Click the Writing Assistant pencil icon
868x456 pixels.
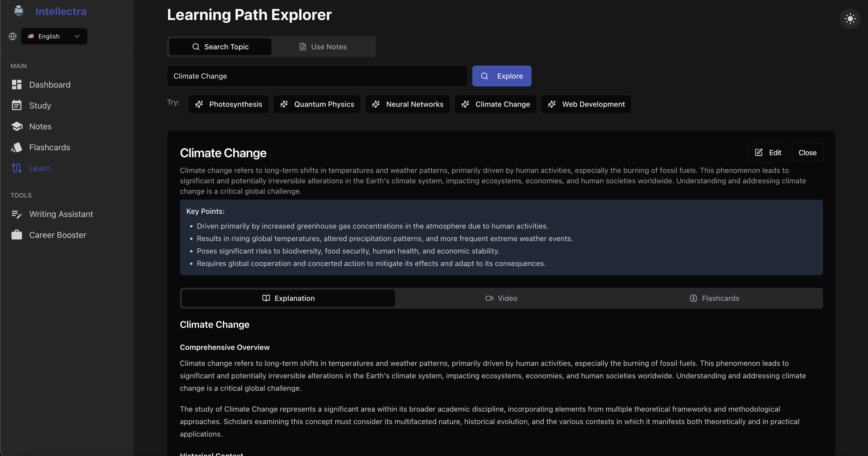point(17,214)
